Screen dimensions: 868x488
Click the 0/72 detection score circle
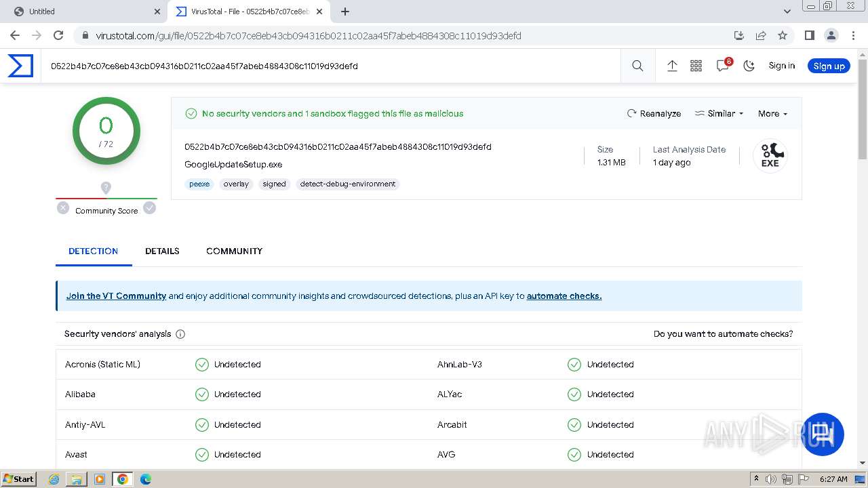tap(106, 131)
